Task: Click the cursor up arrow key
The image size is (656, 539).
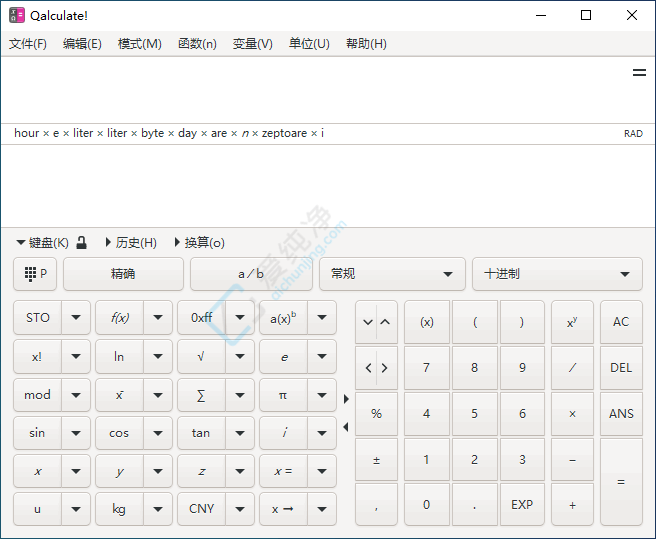Action: coord(386,322)
